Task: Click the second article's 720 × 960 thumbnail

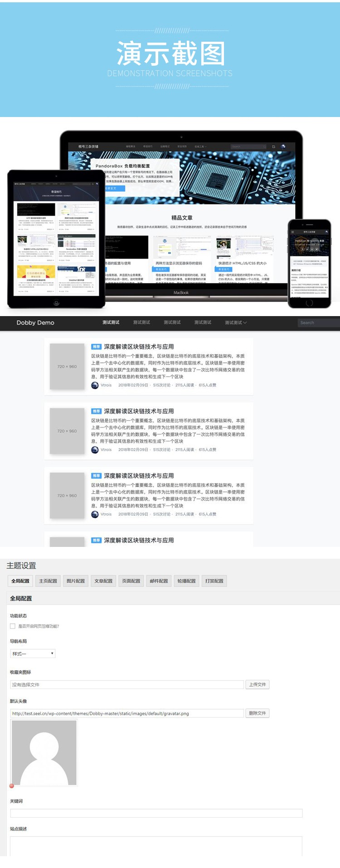Action: point(67,431)
